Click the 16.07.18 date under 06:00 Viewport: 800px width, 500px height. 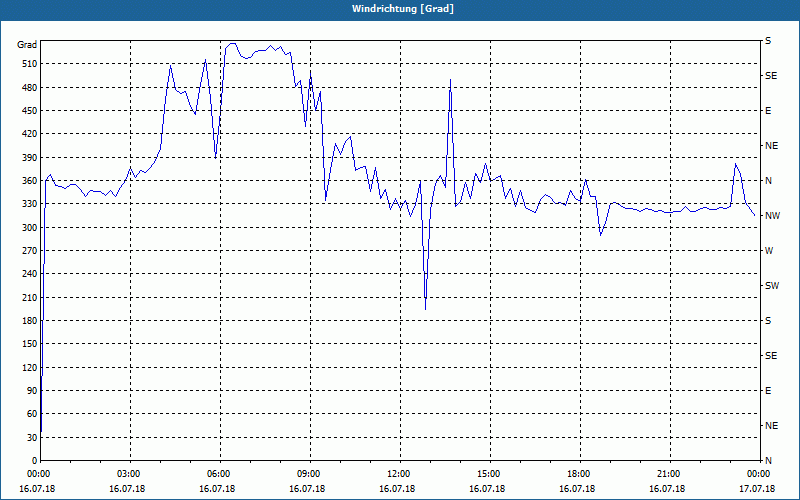(217, 489)
